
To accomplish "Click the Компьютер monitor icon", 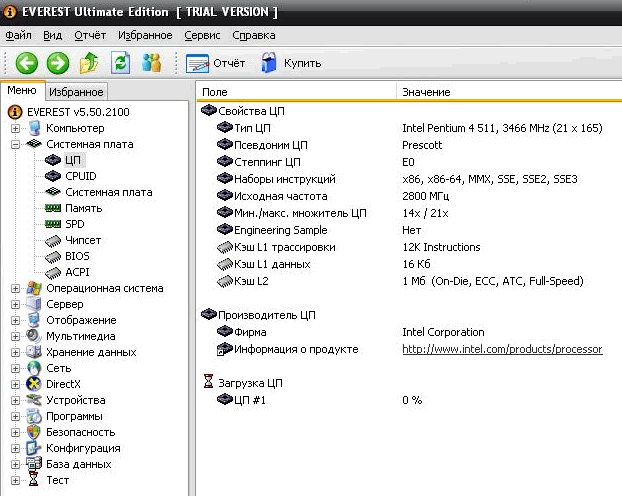I will coord(34,128).
